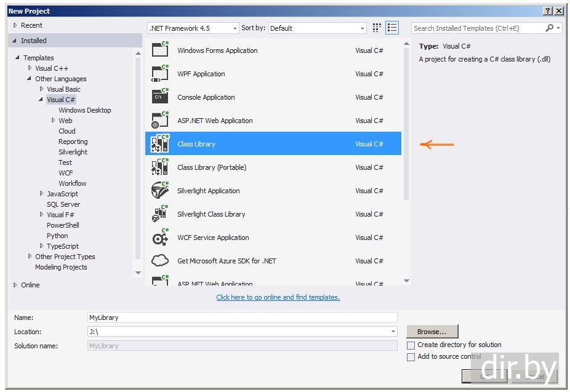Expand the Location path dropdown
The height and width of the screenshot is (392, 570).
coord(393,332)
